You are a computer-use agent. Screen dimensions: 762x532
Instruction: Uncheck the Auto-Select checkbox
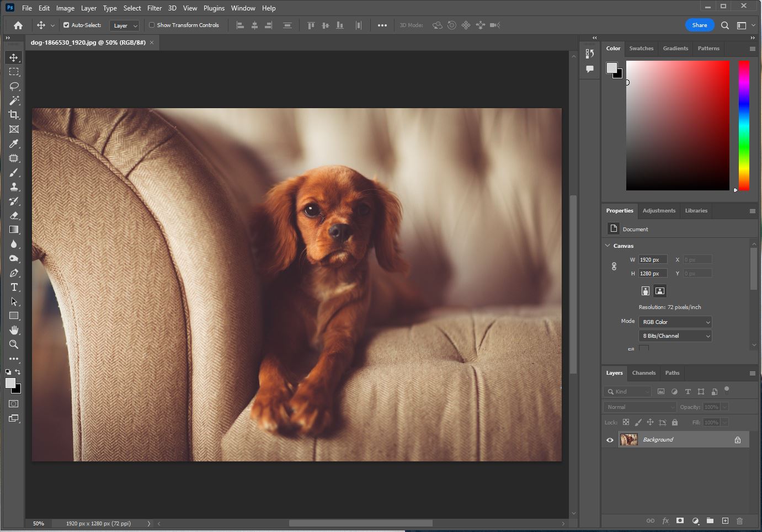(x=66, y=25)
